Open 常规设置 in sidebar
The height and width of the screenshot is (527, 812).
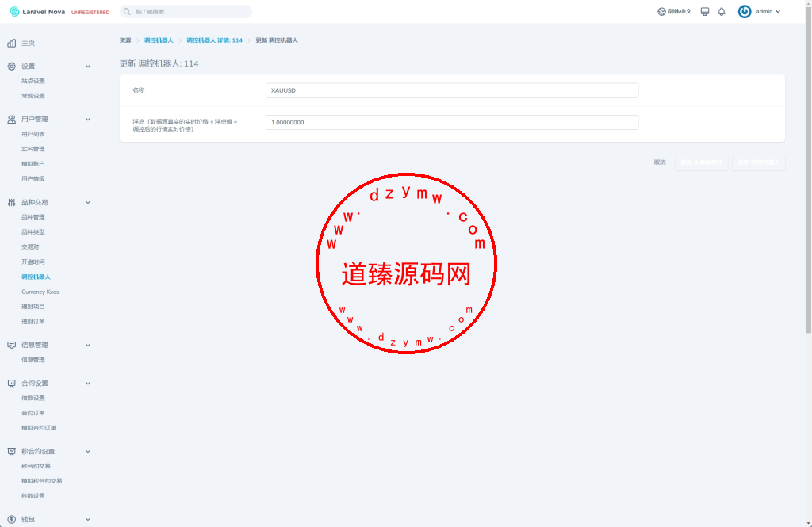pos(33,96)
